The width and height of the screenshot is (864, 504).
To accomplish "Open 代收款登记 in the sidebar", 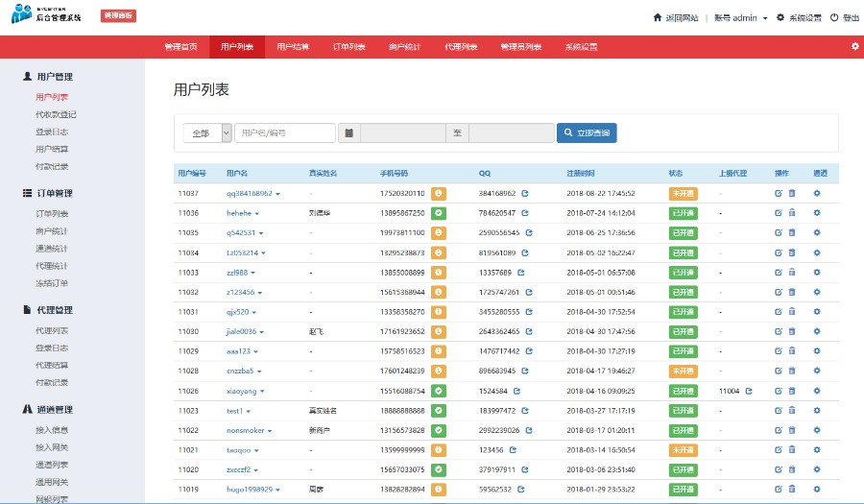I will click(x=56, y=114).
